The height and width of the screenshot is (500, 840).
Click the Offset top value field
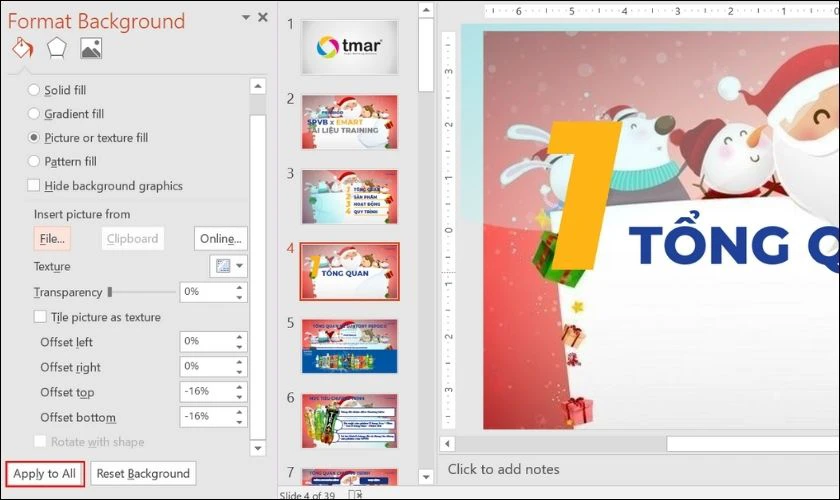pos(204,392)
